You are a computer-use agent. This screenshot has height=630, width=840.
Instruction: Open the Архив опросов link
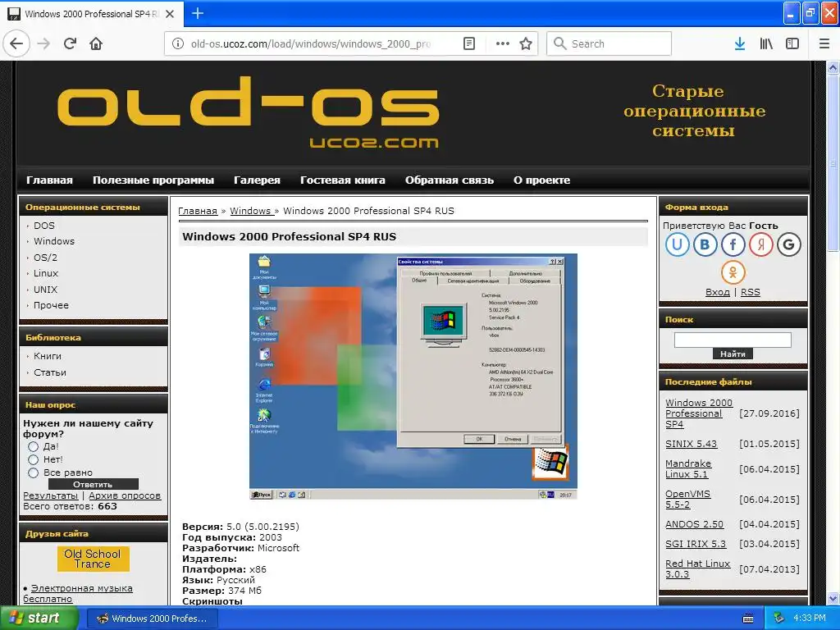pos(125,496)
